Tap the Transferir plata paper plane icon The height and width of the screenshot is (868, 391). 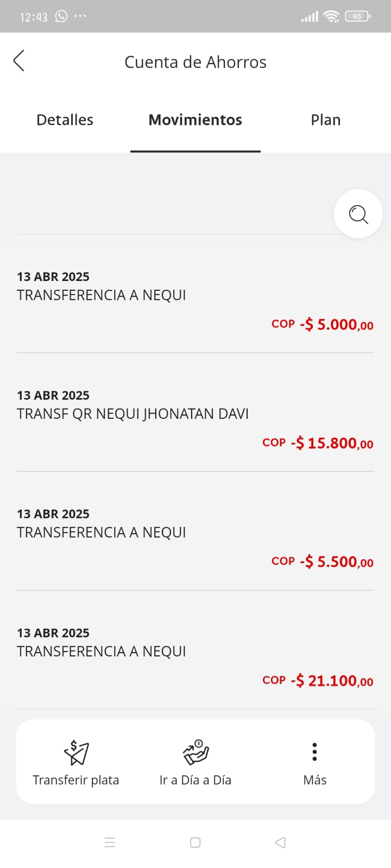pyautogui.click(x=76, y=752)
